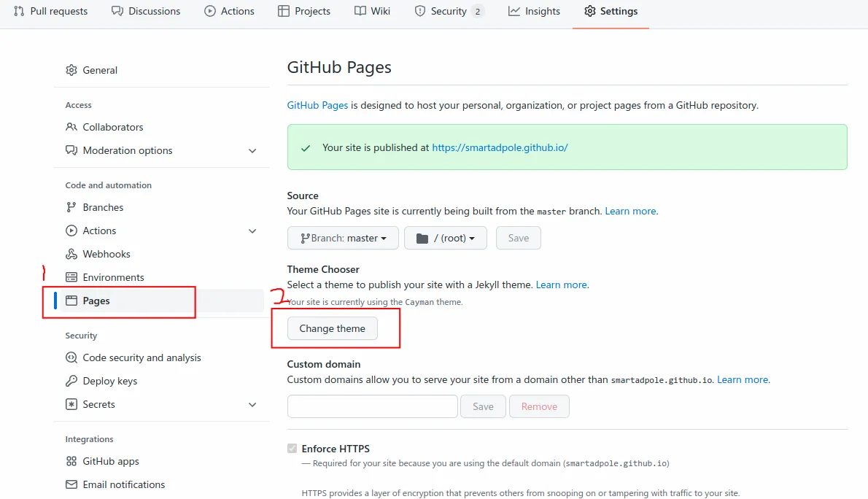Click the Pull requests icon
This screenshot has width=868, height=499.
tap(19, 11)
